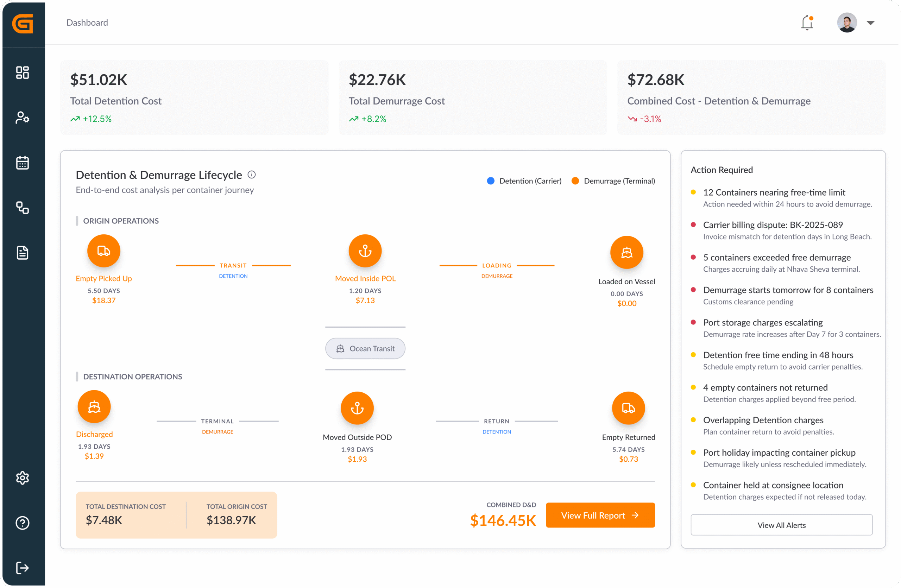Screen dimensions: 901x588
Task: Select the user management icon in sidebar
Action: (x=22, y=118)
